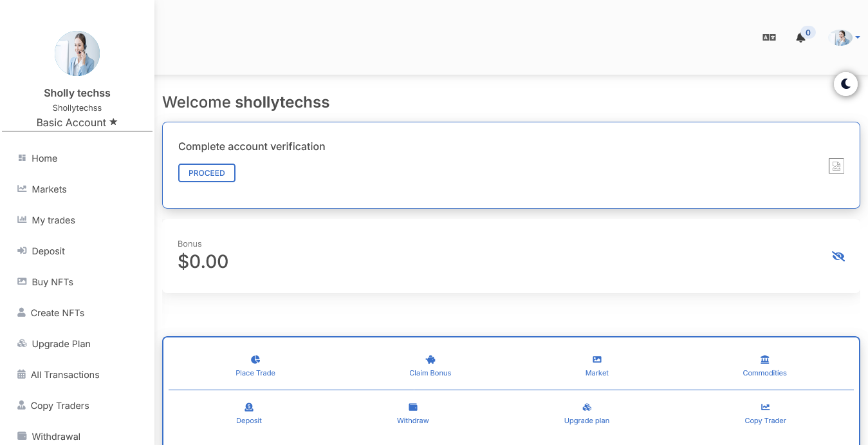This screenshot has width=868, height=445.
Task: Click the Withdraw wallet icon in quick actions
Action: tap(413, 407)
